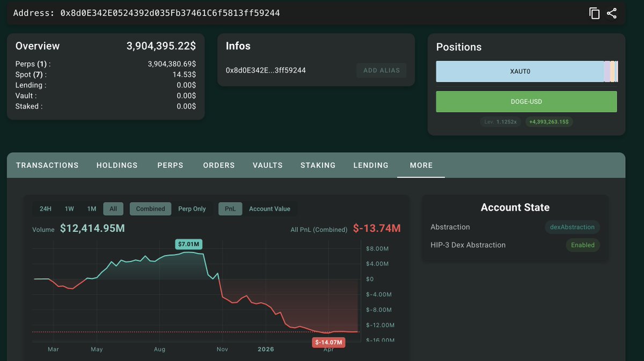Open the PERPS tab
The height and width of the screenshot is (361, 644).
point(170,165)
